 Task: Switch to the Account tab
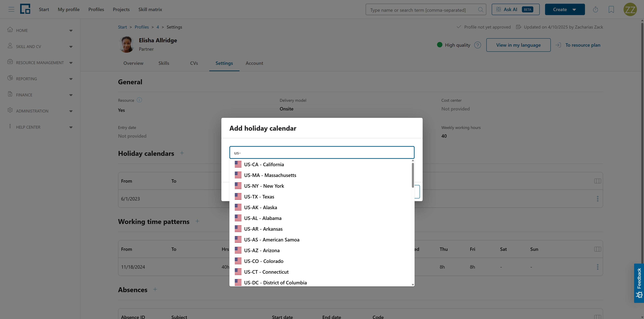(254, 63)
